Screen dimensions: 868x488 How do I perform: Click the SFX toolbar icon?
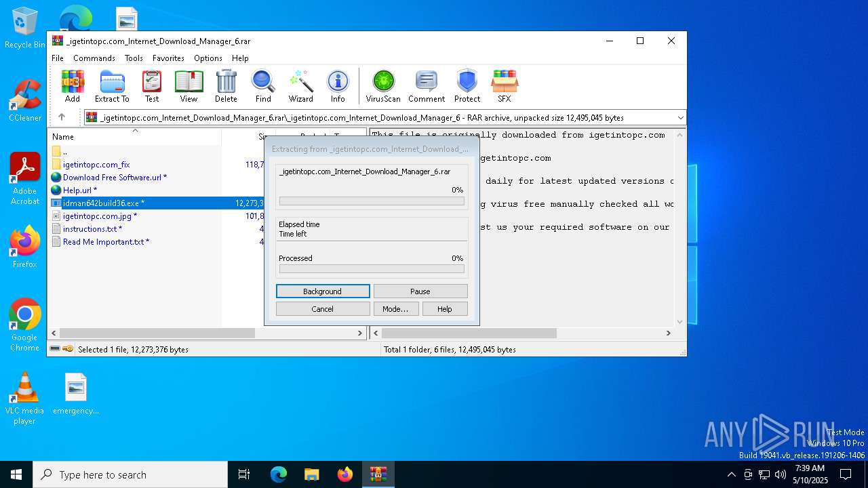coord(505,86)
